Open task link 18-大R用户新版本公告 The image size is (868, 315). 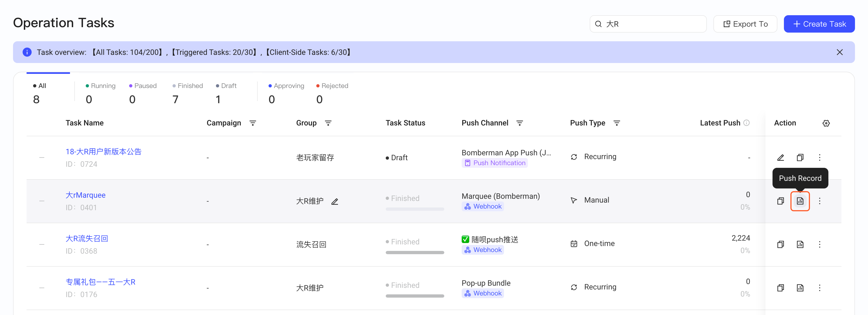(x=103, y=152)
